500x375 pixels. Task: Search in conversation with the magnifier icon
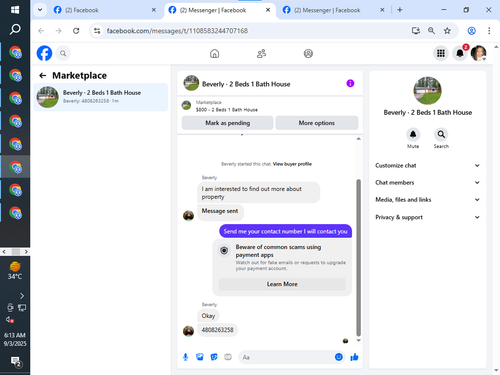pos(441,134)
